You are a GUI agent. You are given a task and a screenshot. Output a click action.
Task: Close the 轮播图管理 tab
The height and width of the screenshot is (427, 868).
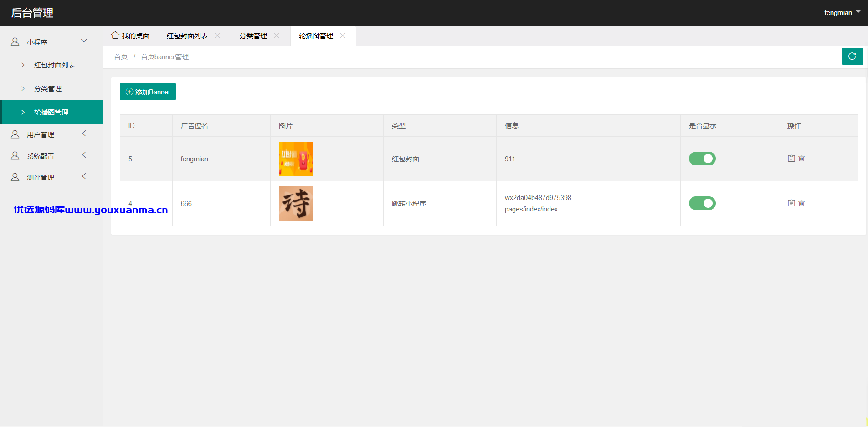(x=343, y=36)
